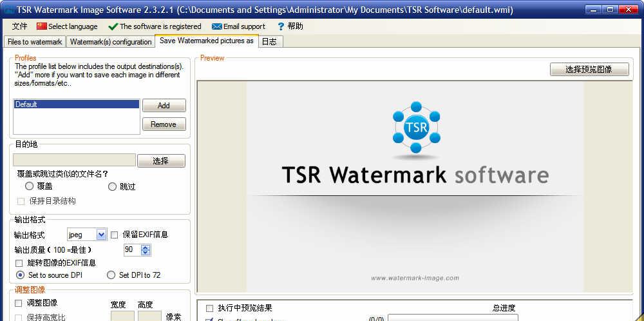This screenshot has width=644, height=321.
Task: Open the jpeg output format dropdown
Action: point(102,235)
